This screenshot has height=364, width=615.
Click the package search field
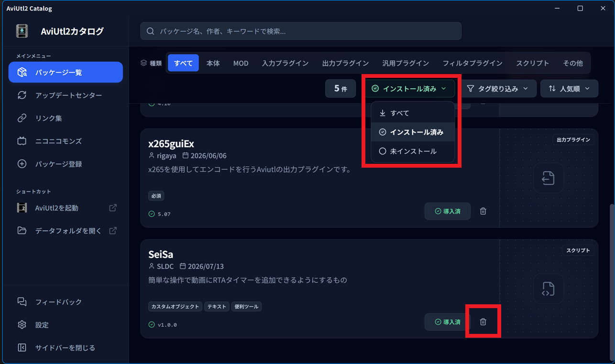(x=301, y=31)
